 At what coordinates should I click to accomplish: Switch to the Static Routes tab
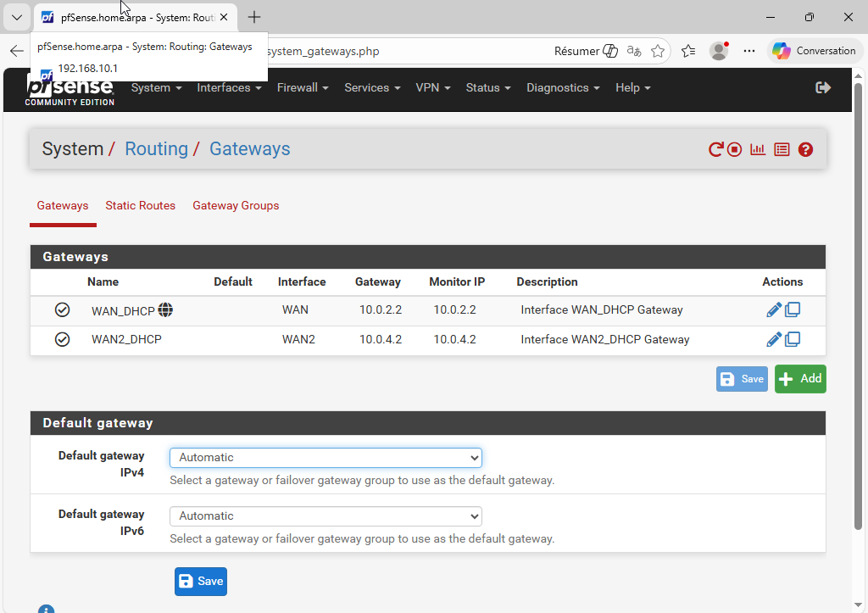140,206
